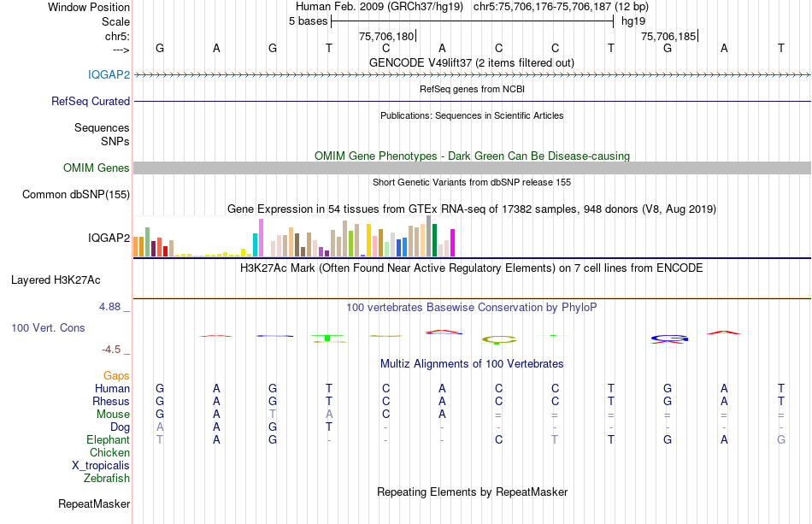Click the 5 bases scale bar label
The width and height of the screenshot is (812, 524).
pos(308,21)
